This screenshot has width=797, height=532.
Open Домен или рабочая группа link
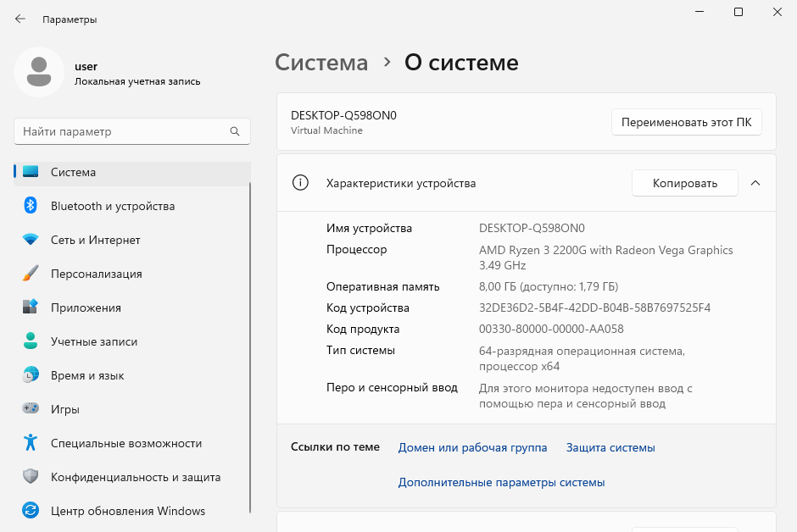[x=472, y=448]
